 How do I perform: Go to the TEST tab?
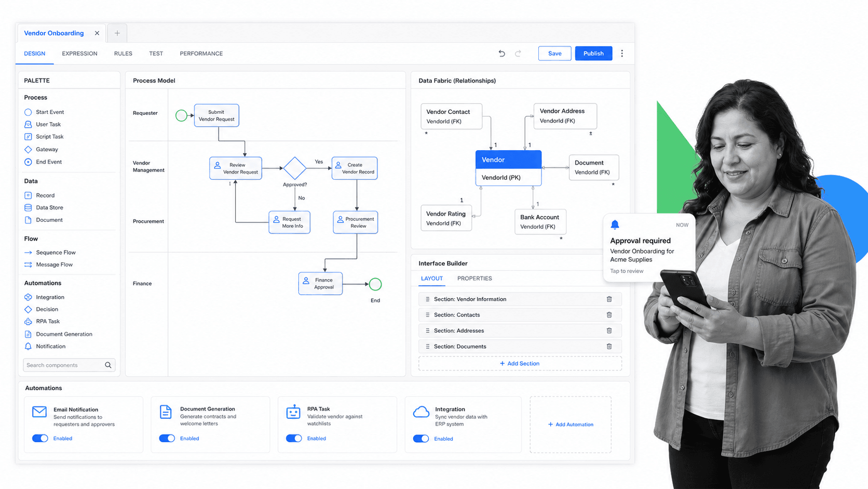pyautogui.click(x=156, y=54)
